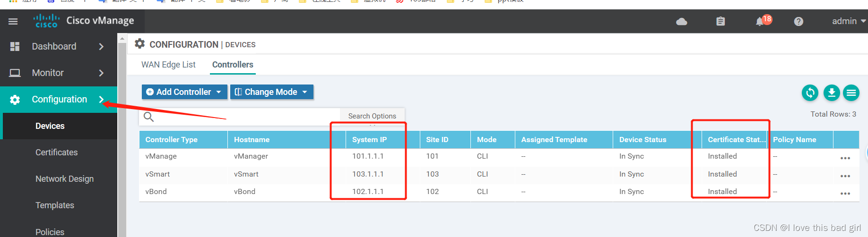Click the Configuration gear icon in sidebar
This screenshot has height=237, width=868.
click(15, 100)
